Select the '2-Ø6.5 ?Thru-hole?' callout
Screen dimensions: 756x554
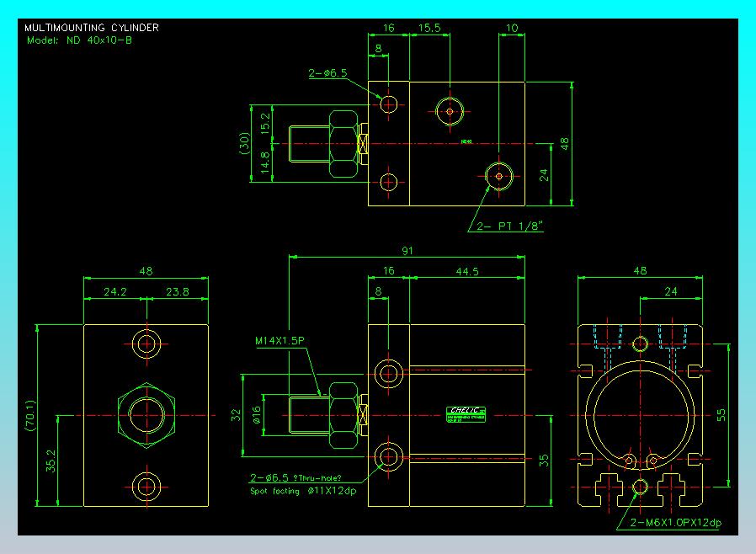point(295,478)
